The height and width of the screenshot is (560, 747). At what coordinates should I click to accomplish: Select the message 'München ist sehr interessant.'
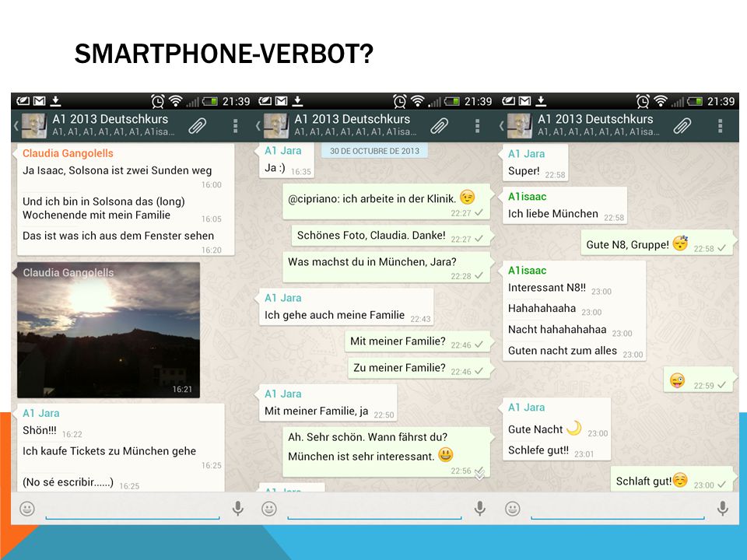361,457
